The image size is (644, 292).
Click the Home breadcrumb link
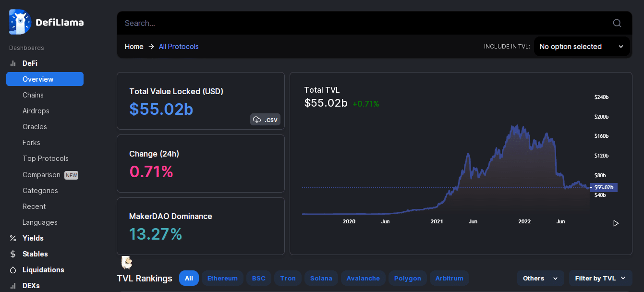click(x=134, y=47)
